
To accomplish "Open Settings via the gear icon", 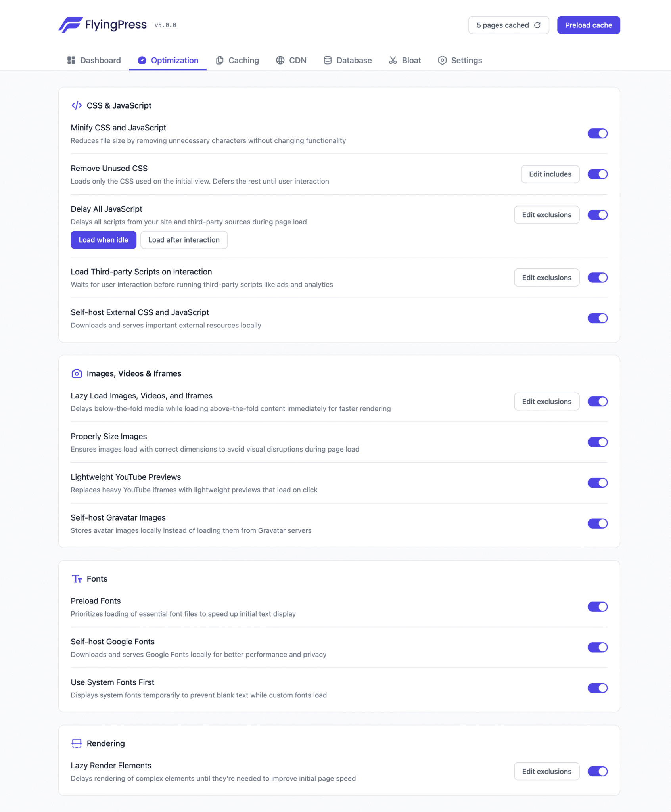I will [x=442, y=60].
